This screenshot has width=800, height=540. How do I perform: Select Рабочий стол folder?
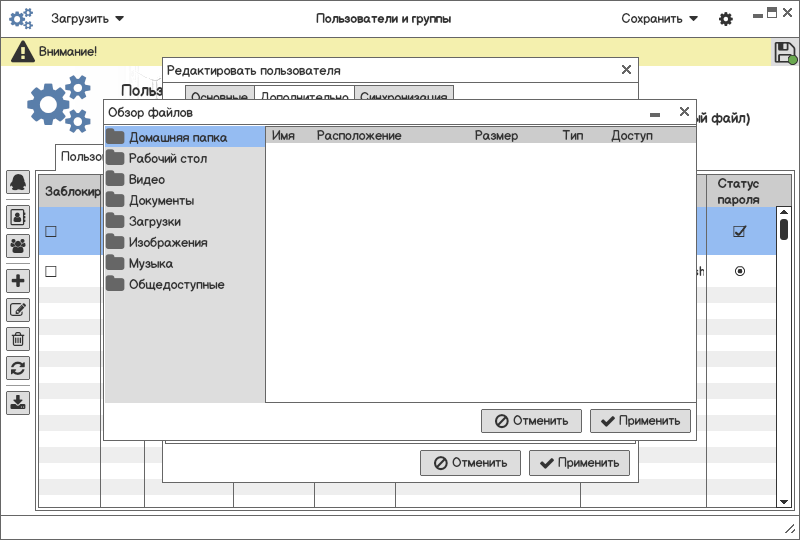point(185,158)
